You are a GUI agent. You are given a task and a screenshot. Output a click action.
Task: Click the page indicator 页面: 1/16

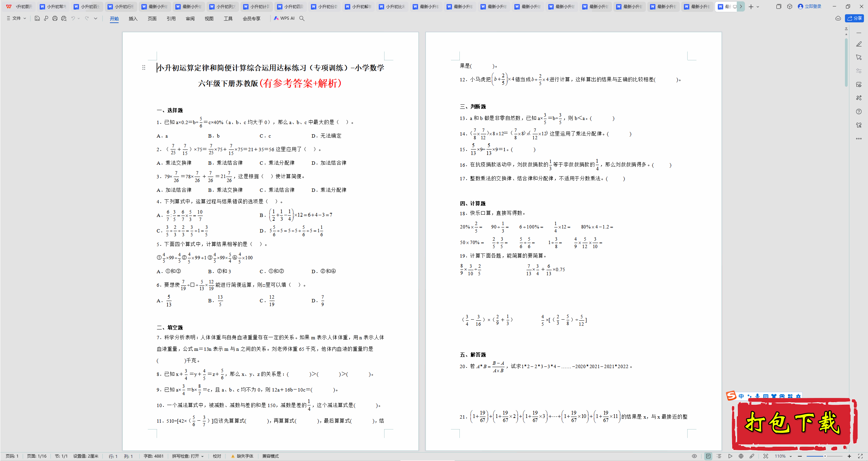tap(37, 456)
